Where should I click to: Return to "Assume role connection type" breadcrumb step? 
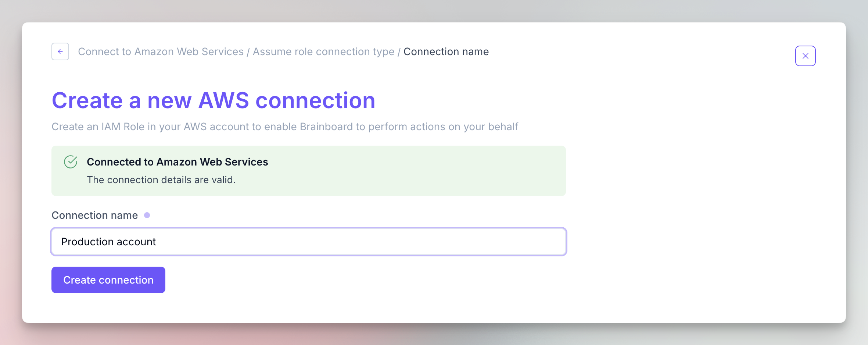(x=323, y=51)
